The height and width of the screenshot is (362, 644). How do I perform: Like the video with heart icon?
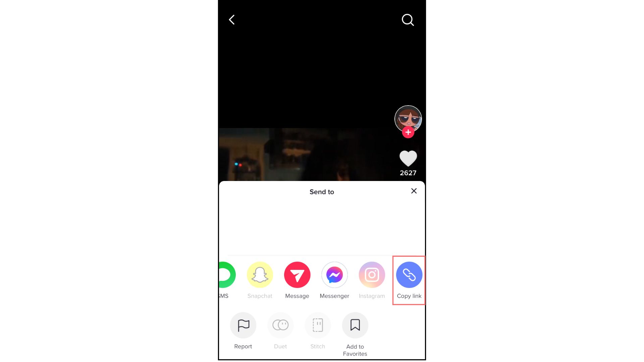pos(408,158)
